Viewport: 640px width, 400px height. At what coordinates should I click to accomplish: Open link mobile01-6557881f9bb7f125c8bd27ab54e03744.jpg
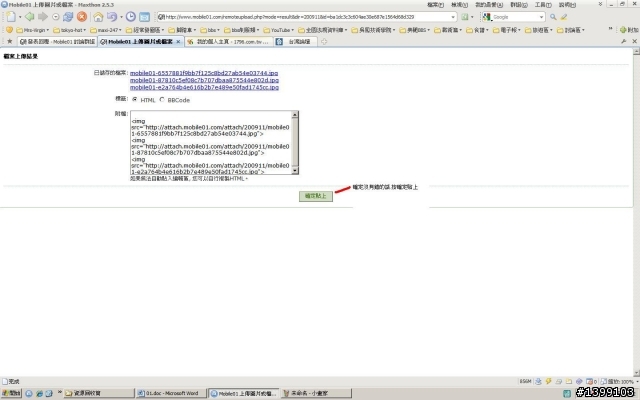204,73
